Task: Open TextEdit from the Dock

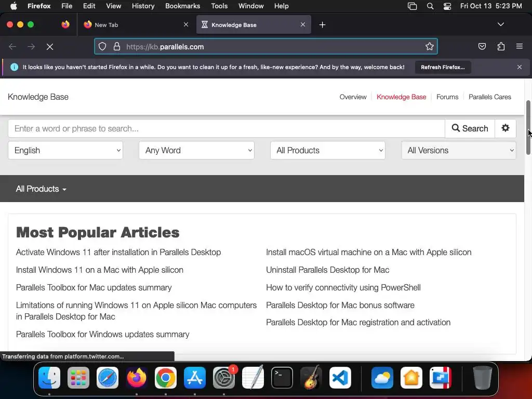Action: [x=253, y=378]
